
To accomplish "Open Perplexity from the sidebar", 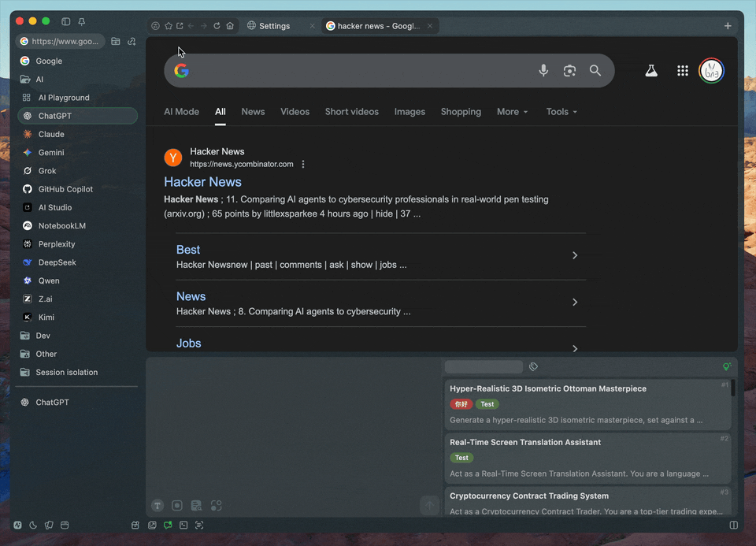I will point(77,244).
